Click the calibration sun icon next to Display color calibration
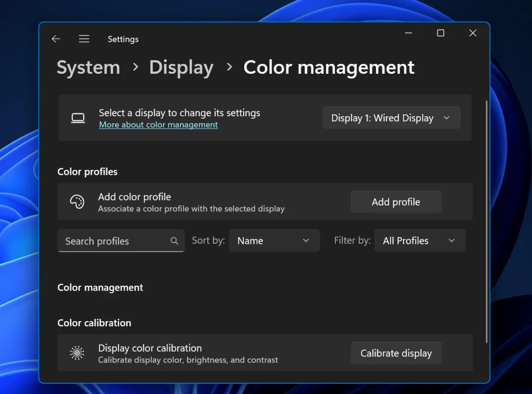Image resolution: width=532 pixels, height=394 pixels. (77, 353)
